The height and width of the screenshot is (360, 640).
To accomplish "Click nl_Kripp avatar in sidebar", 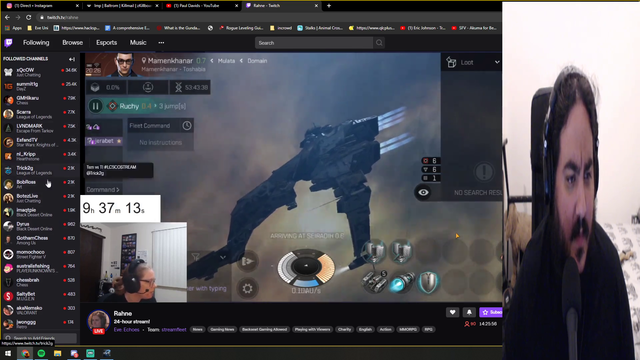I will pos(8,156).
